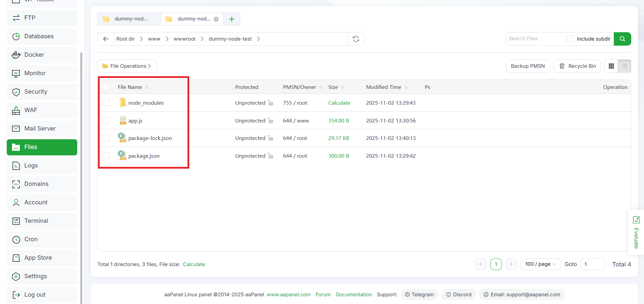Toggle protection lock for app.js
644x304 pixels.
pyautogui.click(x=270, y=120)
